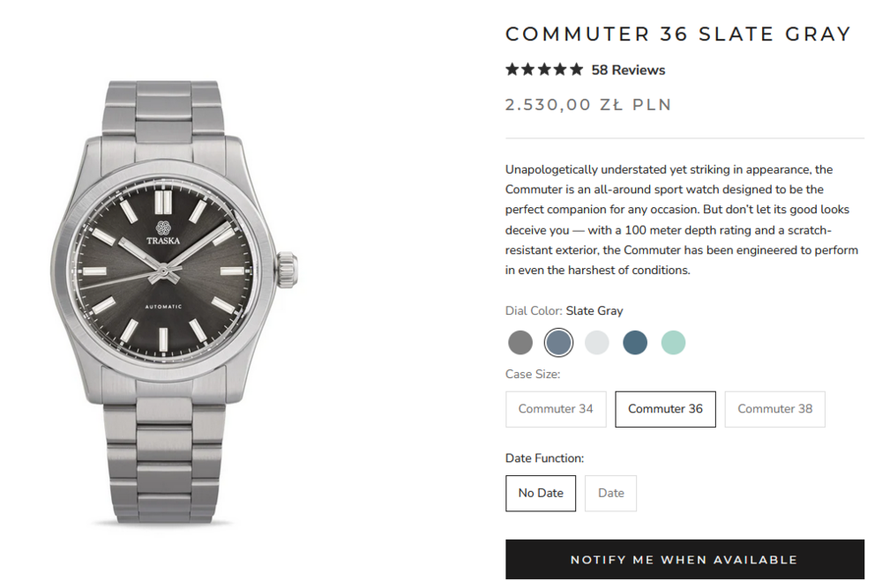Select the No Date option
This screenshot has height=588, width=882.
[x=541, y=493]
